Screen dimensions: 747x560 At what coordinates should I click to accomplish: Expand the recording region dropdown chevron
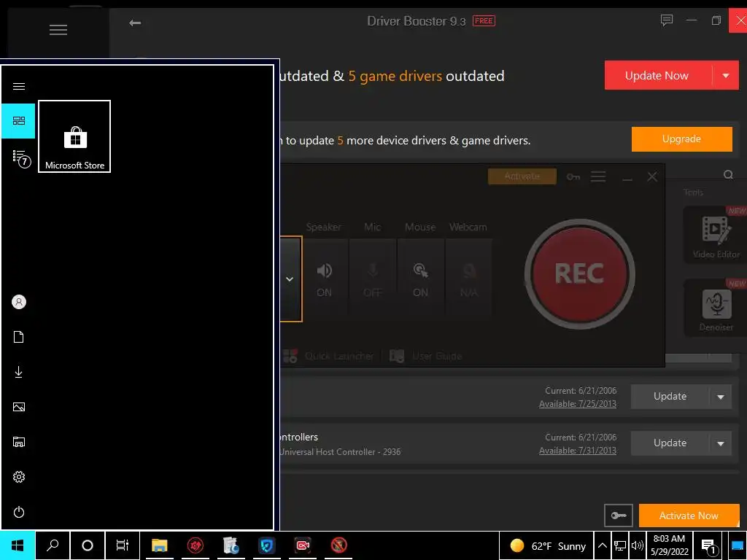click(290, 279)
